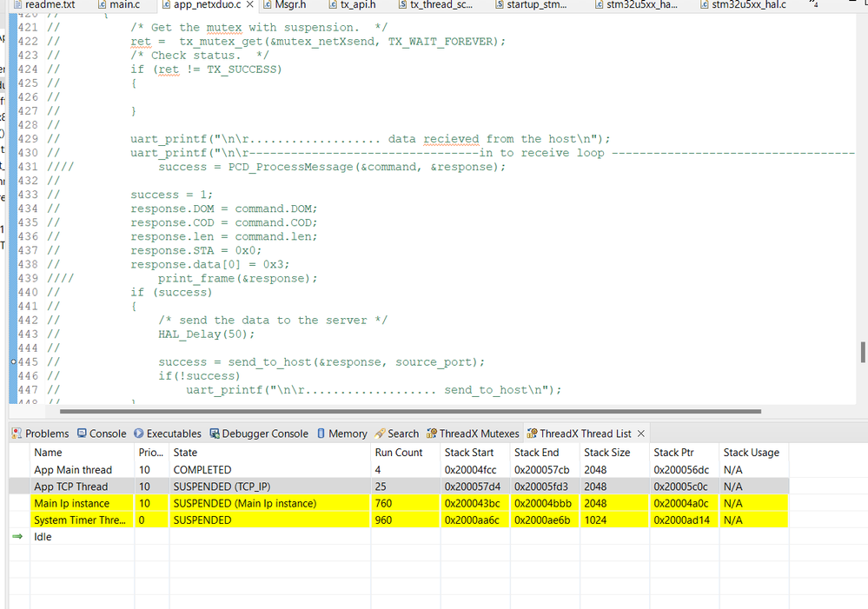Click the Memory view icon

click(321, 434)
